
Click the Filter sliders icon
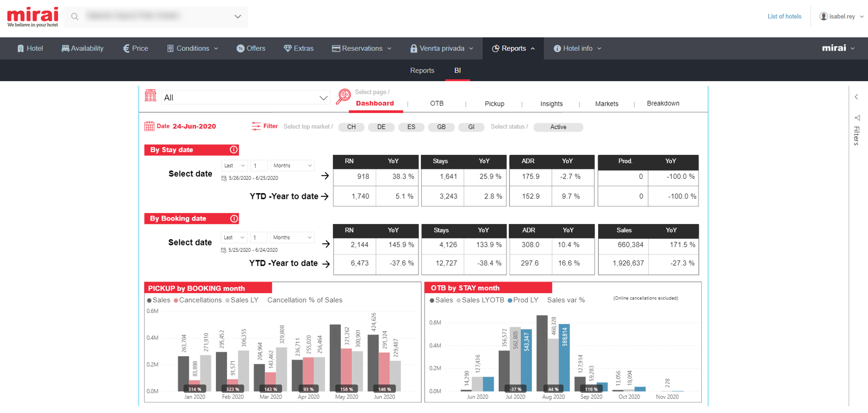[256, 126]
